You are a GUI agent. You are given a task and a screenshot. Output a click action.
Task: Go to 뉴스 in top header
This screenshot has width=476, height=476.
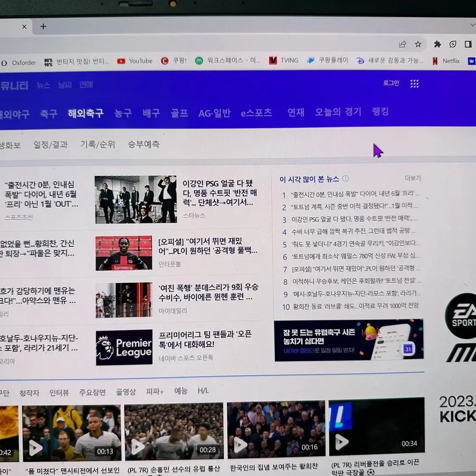[43, 86]
